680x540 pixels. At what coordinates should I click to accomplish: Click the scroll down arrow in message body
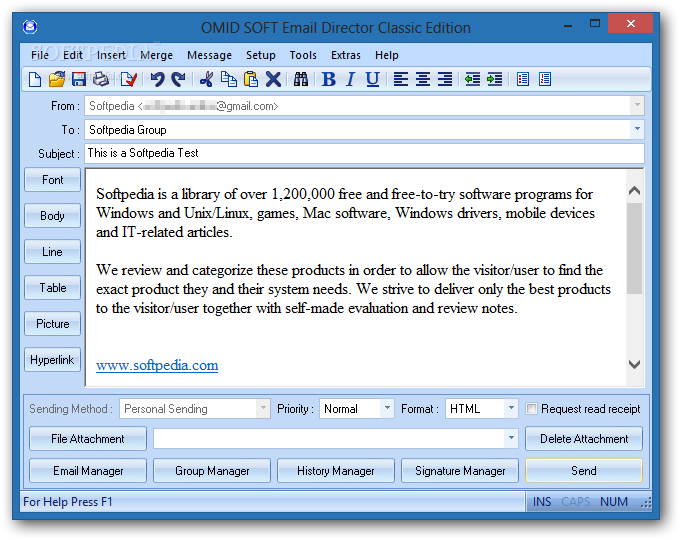pos(634,364)
